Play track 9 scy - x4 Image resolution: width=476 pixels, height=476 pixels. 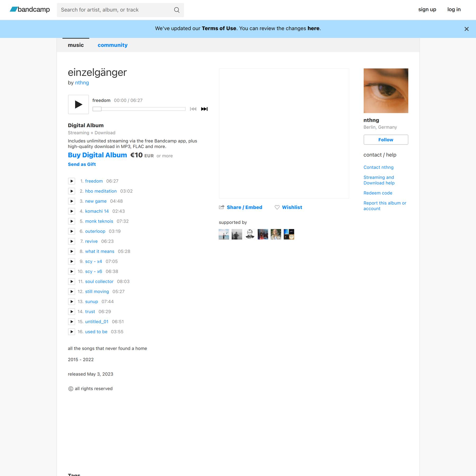click(72, 262)
